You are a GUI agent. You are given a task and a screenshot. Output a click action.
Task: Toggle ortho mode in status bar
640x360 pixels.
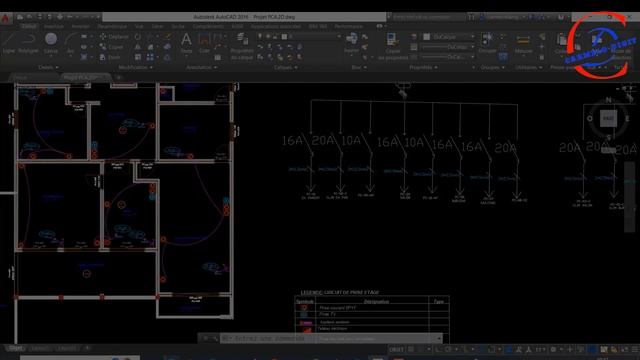pyautogui.click(x=438, y=349)
